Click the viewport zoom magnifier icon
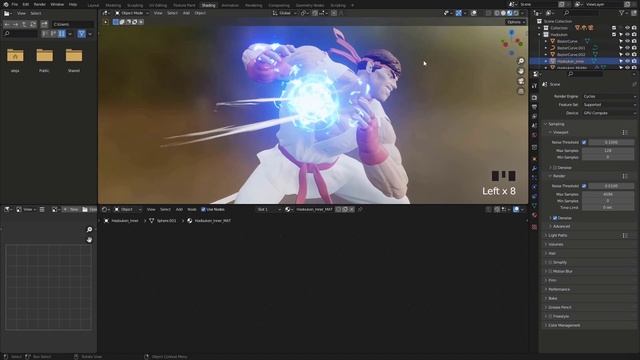The image size is (640, 360). (x=521, y=61)
